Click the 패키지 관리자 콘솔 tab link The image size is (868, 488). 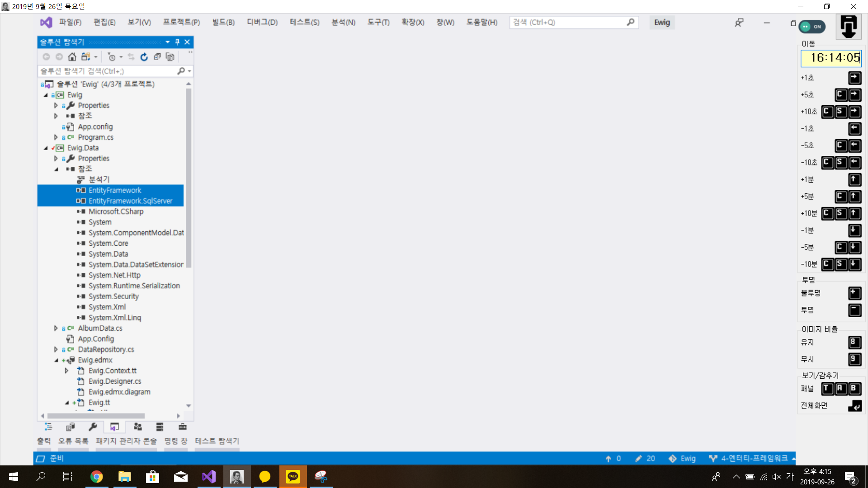(x=126, y=441)
